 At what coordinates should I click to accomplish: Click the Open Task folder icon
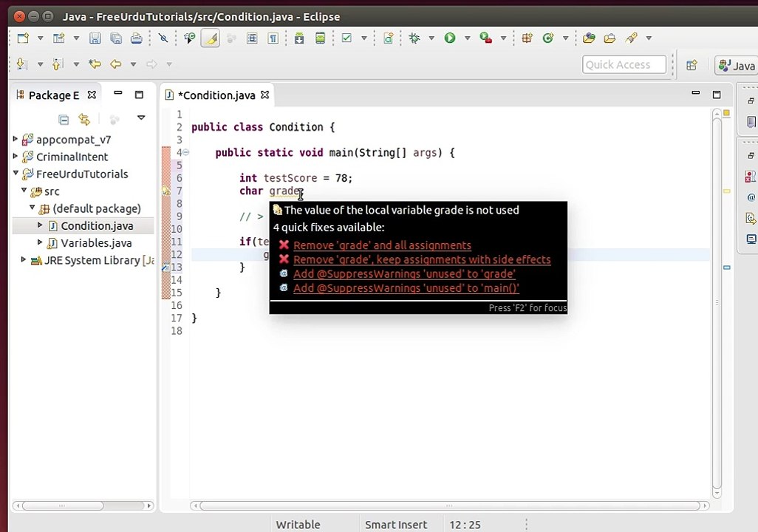pos(610,38)
